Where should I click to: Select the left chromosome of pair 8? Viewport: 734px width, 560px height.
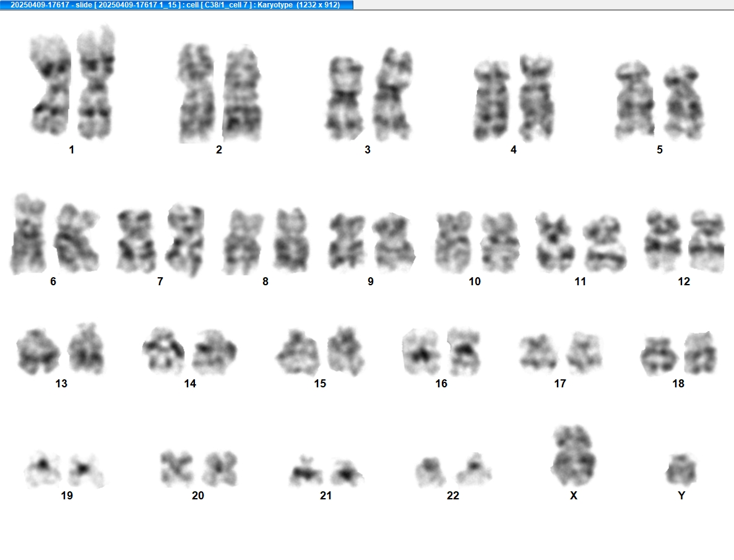(243, 241)
